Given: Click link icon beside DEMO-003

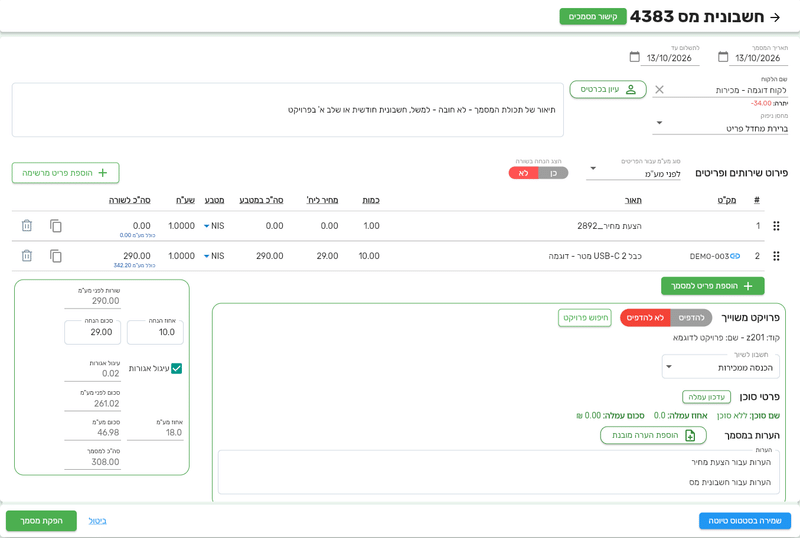Looking at the screenshot, I should tap(735, 256).
